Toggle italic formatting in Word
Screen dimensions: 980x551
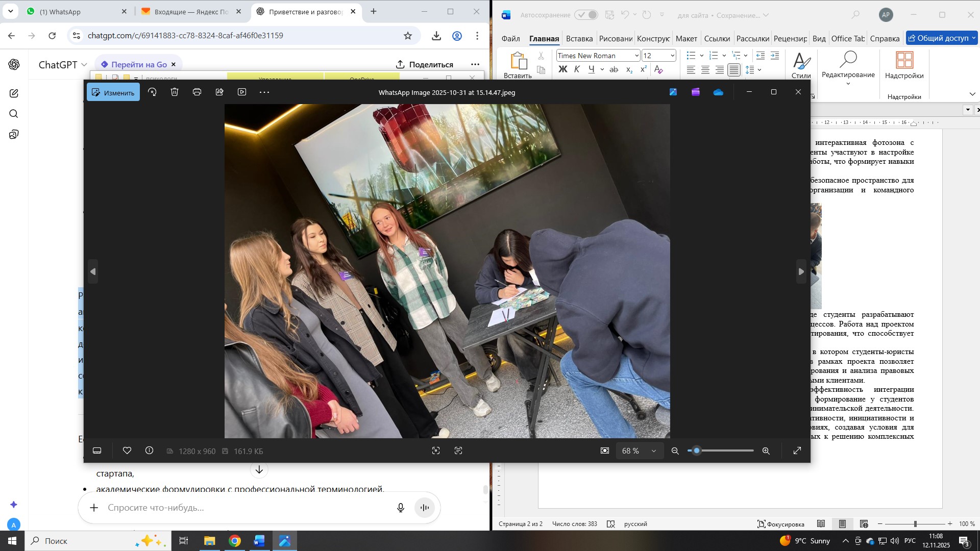pyautogui.click(x=577, y=70)
